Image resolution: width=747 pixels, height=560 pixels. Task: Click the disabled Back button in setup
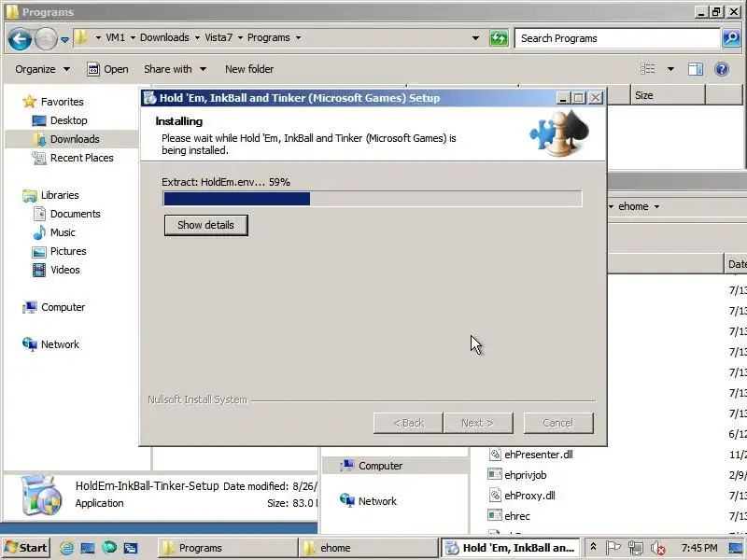tap(408, 423)
